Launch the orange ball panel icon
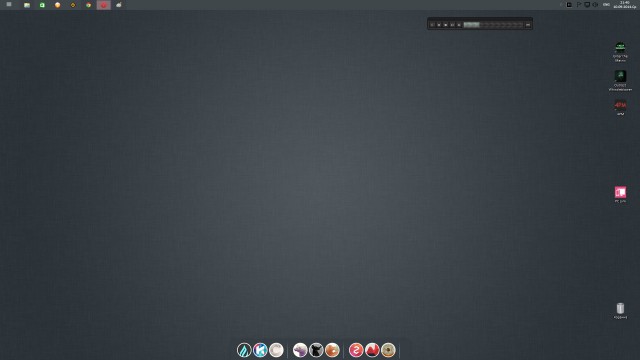This screenshot has height=360, width=640. click(58, 5)
